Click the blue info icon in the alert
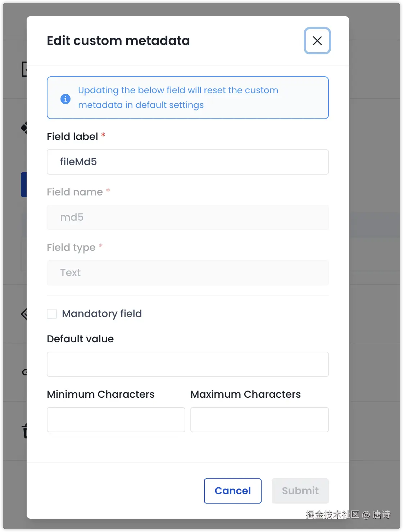 click(65, 98)
